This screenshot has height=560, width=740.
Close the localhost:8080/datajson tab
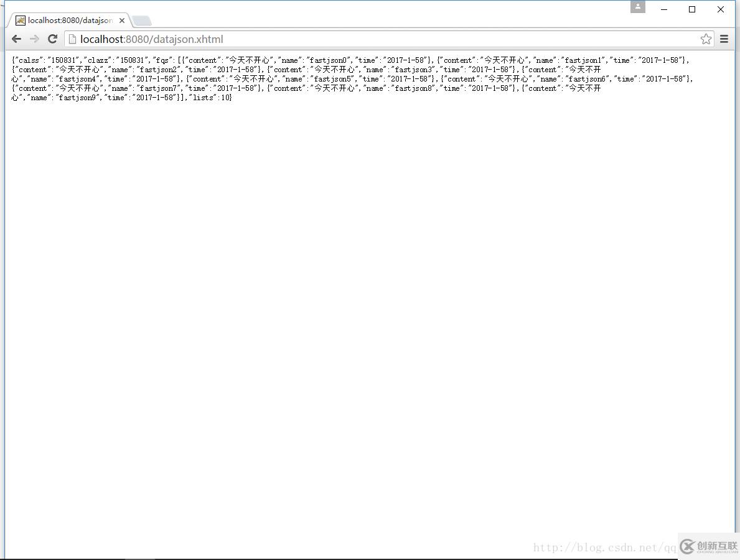[122, 21]
